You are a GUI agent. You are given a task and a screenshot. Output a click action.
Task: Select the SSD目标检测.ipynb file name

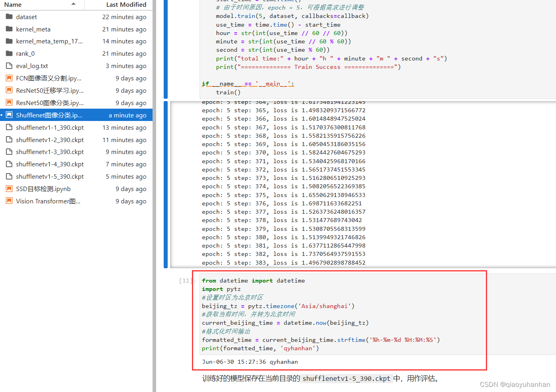pyautogui.click(x=43, y=189)
